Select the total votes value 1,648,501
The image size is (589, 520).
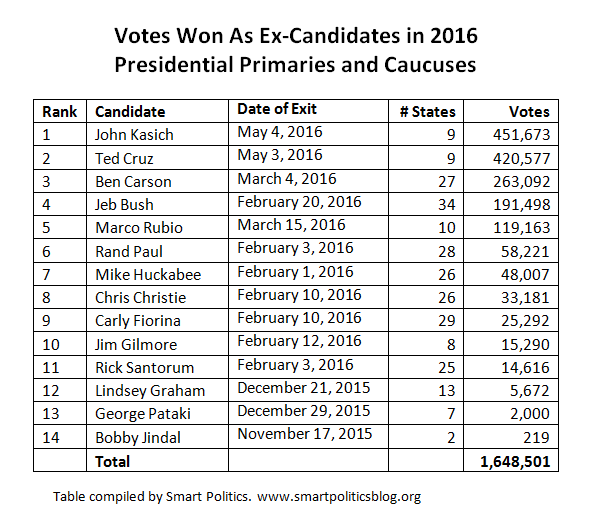pos(515,461)
